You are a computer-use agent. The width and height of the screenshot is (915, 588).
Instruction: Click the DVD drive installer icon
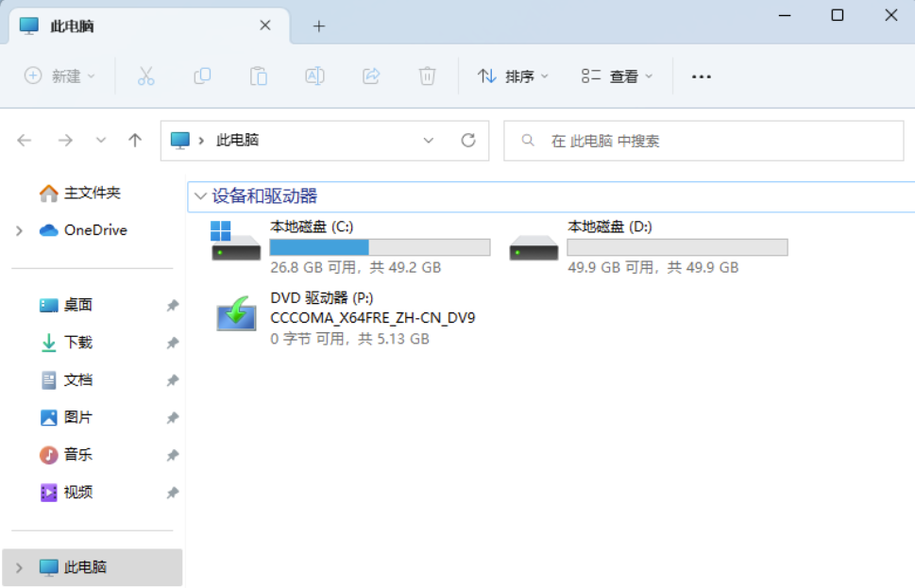tap(236, 314)
